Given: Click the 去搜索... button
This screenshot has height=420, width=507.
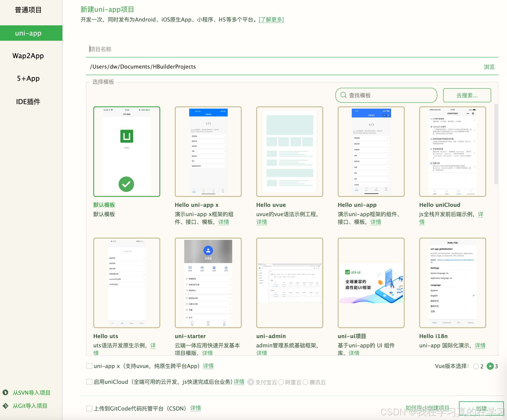Looking at the screenshot, I should [467, 95].
